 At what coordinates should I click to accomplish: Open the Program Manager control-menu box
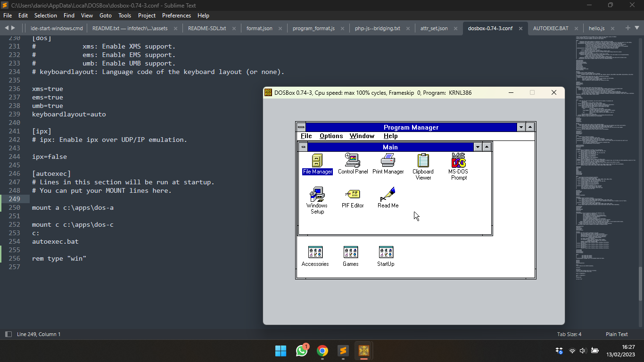click(x=301, y=127)
